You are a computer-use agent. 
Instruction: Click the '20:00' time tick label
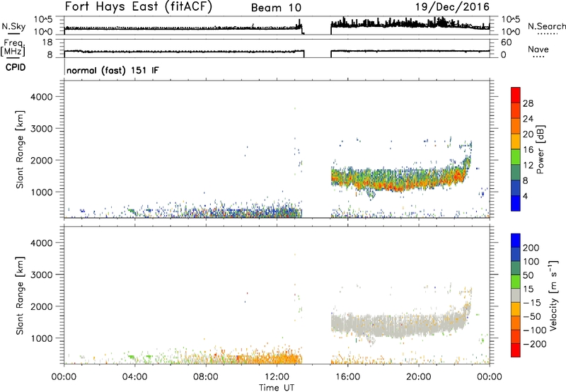[x=418, y=377]
